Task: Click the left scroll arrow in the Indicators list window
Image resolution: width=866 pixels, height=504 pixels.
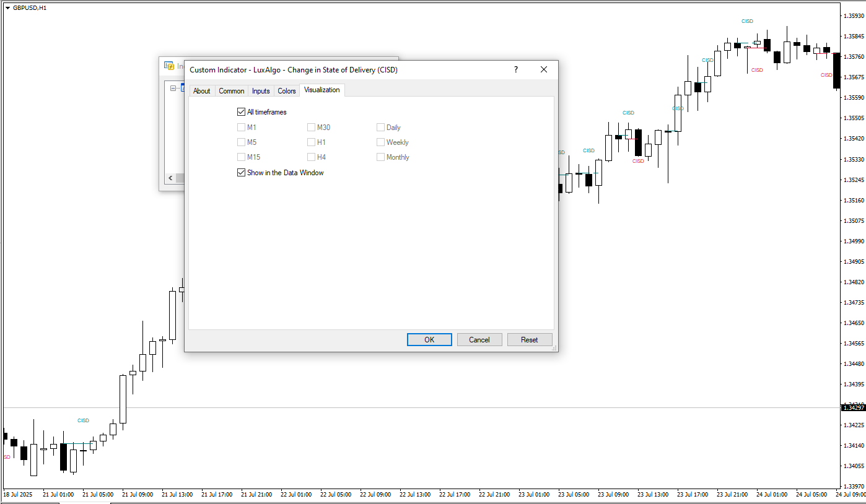Action: [170, 178]
